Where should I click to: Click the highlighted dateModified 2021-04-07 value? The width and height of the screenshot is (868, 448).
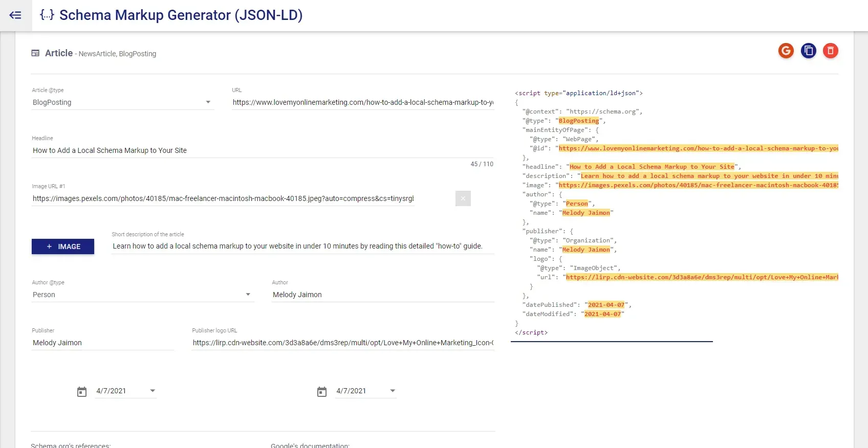coord(602,314)
